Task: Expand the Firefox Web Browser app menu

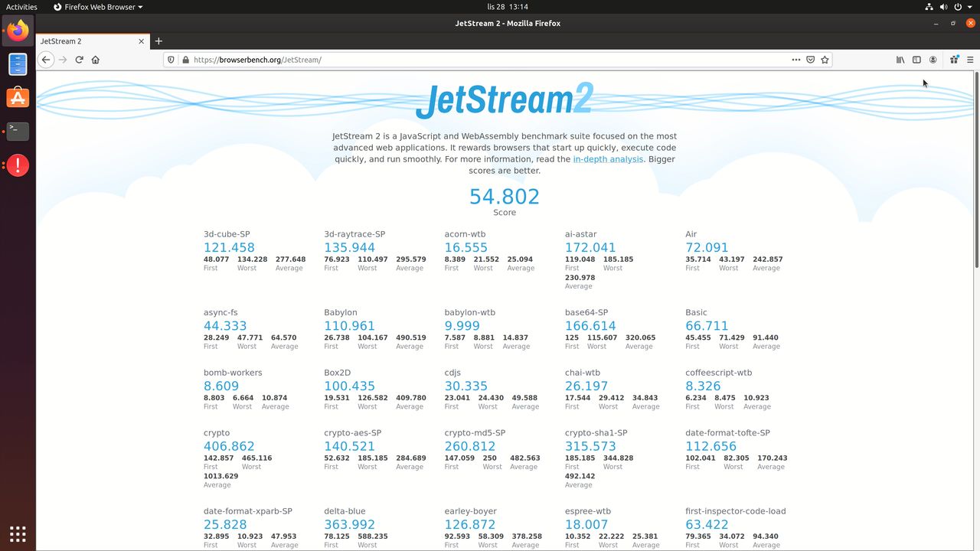Action: point(97,7)
